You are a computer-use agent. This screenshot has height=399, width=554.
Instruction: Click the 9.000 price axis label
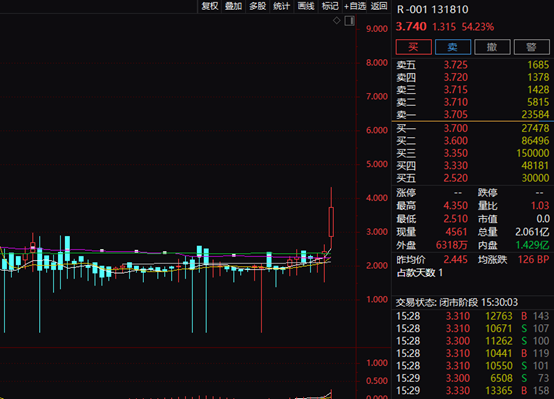click(377, 29)
